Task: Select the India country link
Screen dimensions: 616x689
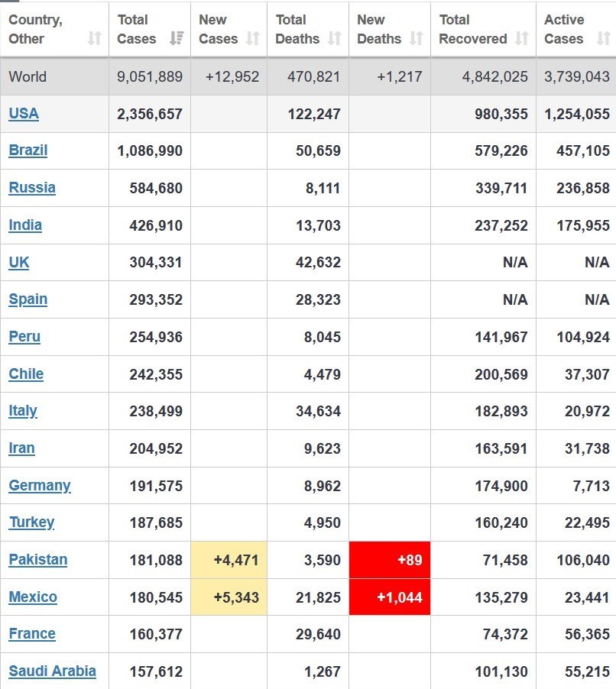Action: [25, 225]
